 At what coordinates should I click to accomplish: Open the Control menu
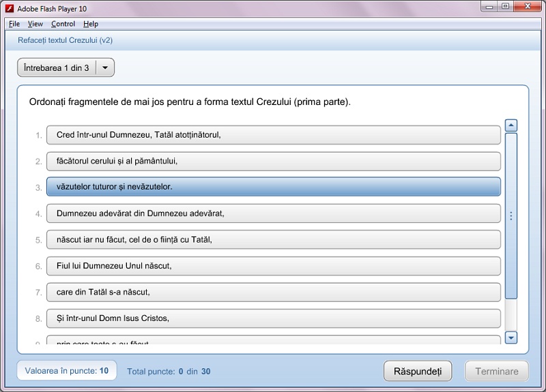pyautogui.click(x=63, y=24)
